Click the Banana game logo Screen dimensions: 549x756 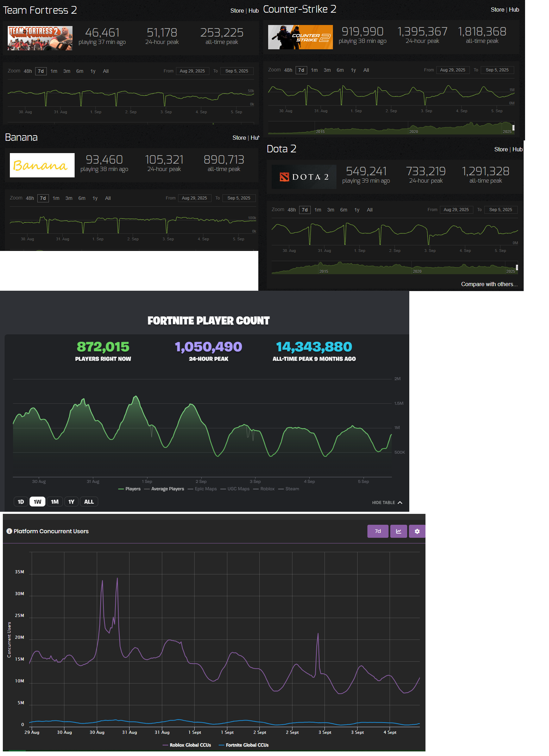click(42, 165)
